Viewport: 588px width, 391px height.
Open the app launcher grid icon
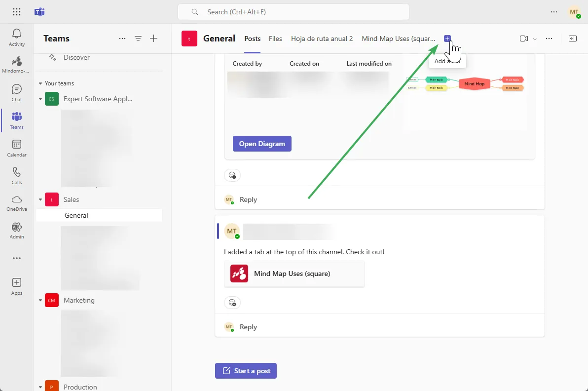tap(16, 12)
